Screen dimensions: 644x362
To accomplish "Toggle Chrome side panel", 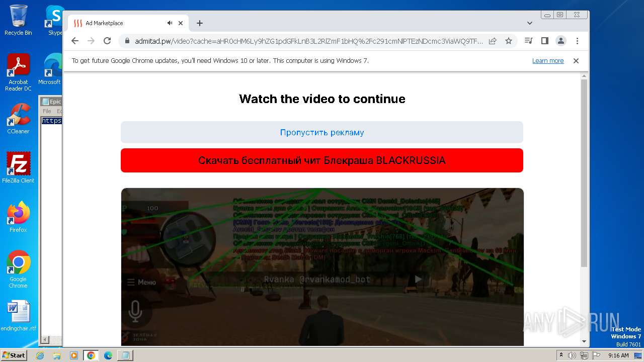I will 544,41.
